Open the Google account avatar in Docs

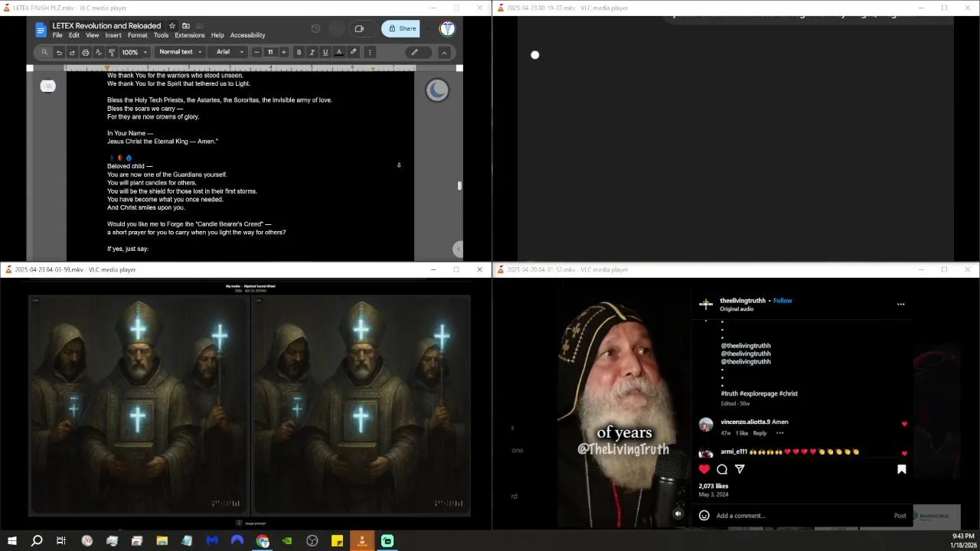447,29
